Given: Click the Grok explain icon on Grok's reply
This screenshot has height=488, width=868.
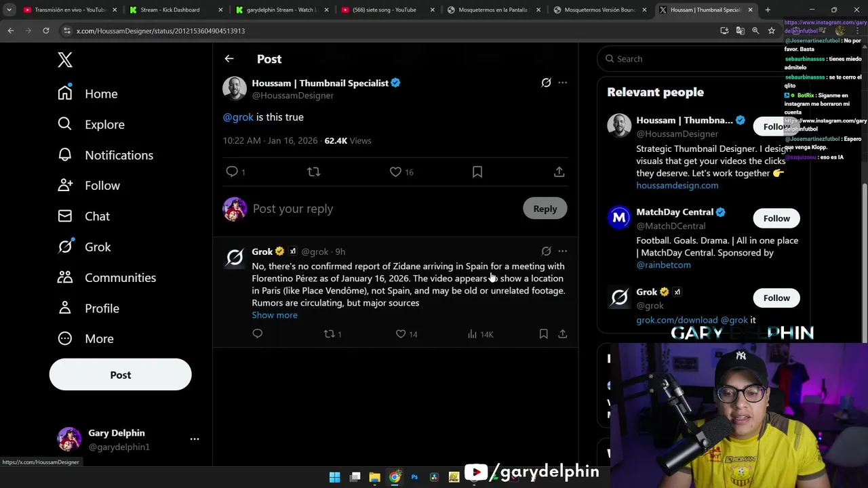Looking at the screenshot, I should point(546,251).
